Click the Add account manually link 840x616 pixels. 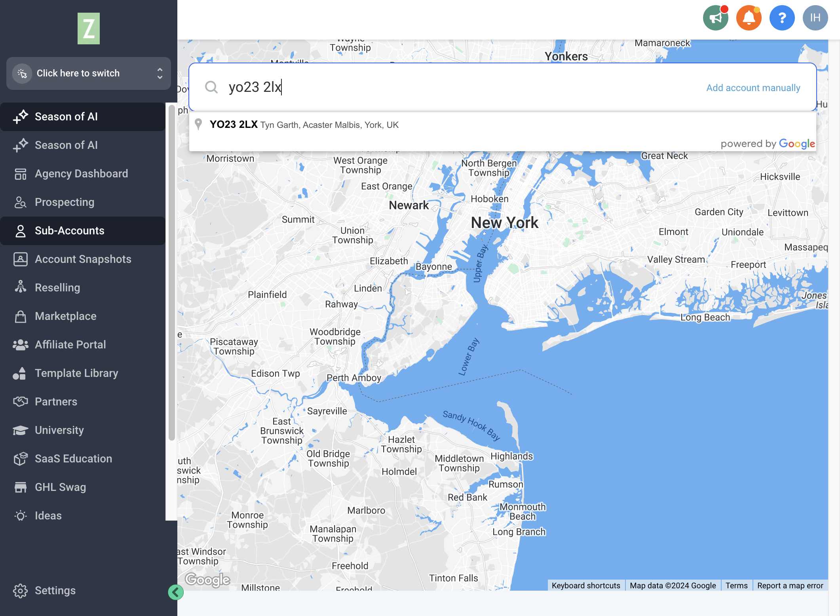(753, 88)
